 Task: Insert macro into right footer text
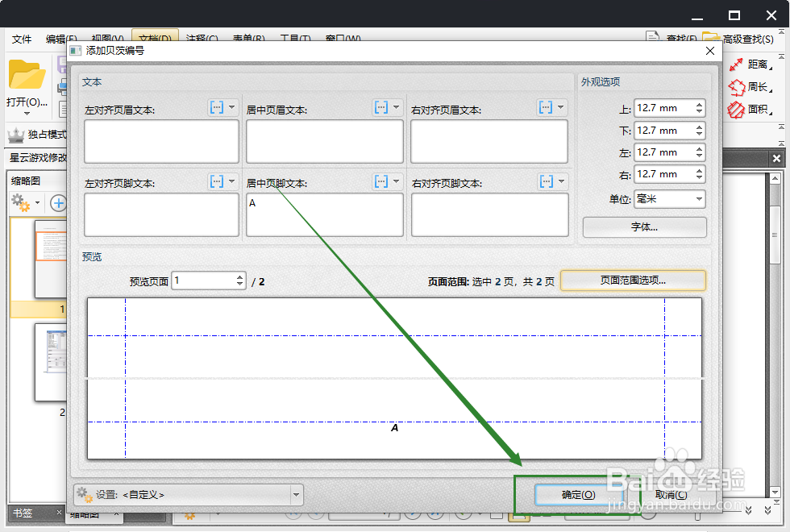[547, 181]
